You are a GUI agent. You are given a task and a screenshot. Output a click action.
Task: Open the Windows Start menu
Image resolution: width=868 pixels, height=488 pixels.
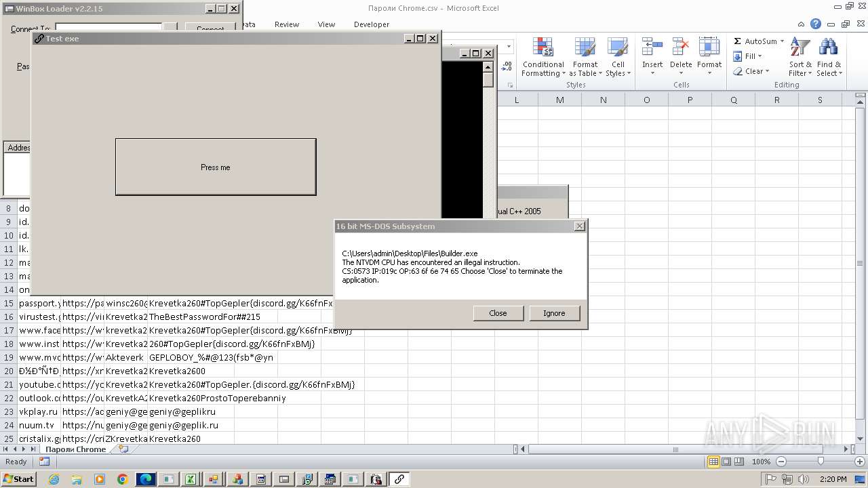click(x=18, y=479)
